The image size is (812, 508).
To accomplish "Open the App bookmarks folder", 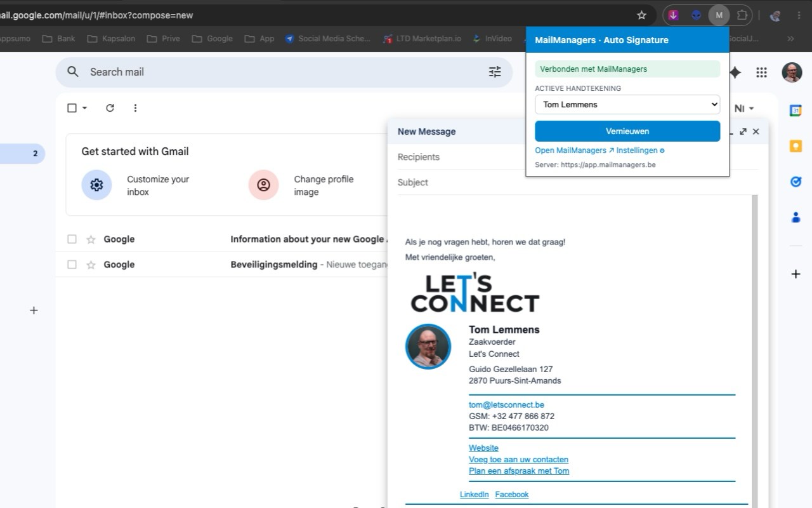I will [259, 39].
